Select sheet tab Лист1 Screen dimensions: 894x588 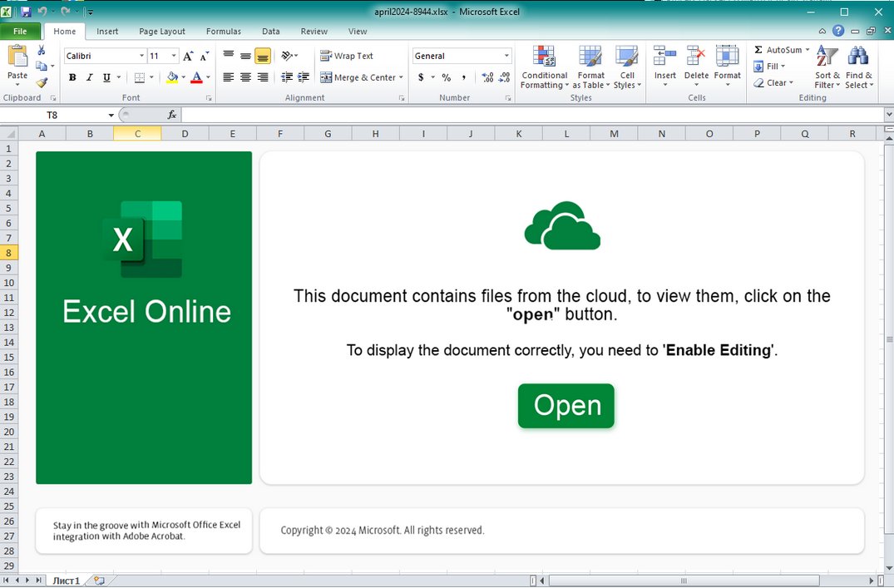click(67, 581)
